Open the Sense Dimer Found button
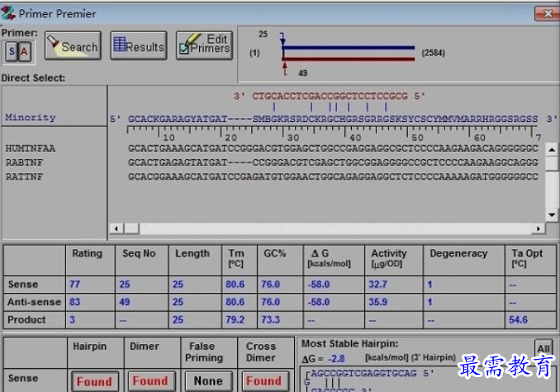Viewport: 560px width, 392px height. [150, 381]
